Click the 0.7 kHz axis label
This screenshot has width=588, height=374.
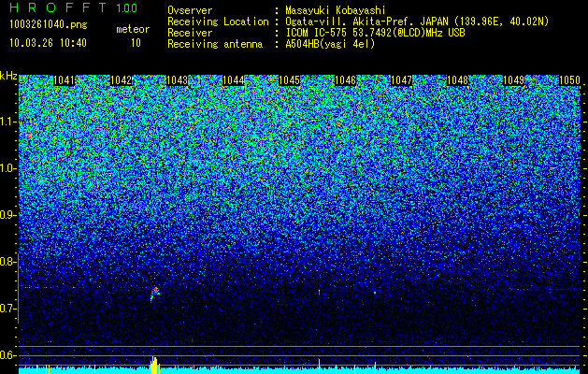click(x=7, y=309)
